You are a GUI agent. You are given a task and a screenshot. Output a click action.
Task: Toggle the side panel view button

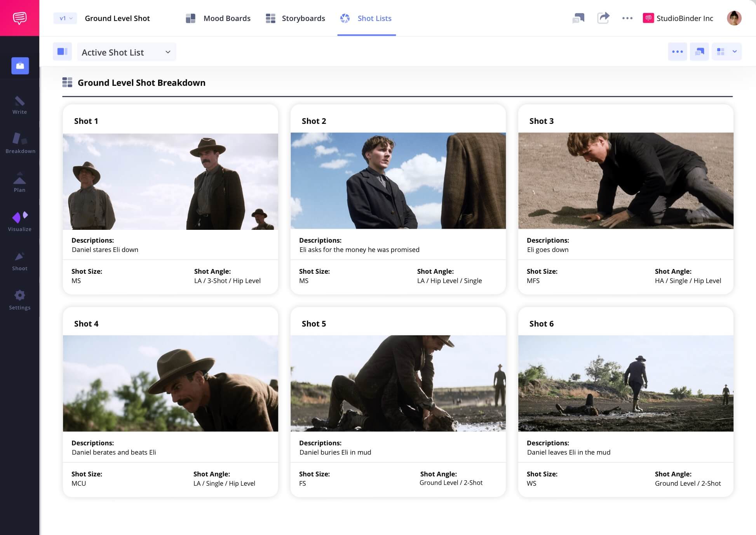pyautogui.click(x=62, y=52)
